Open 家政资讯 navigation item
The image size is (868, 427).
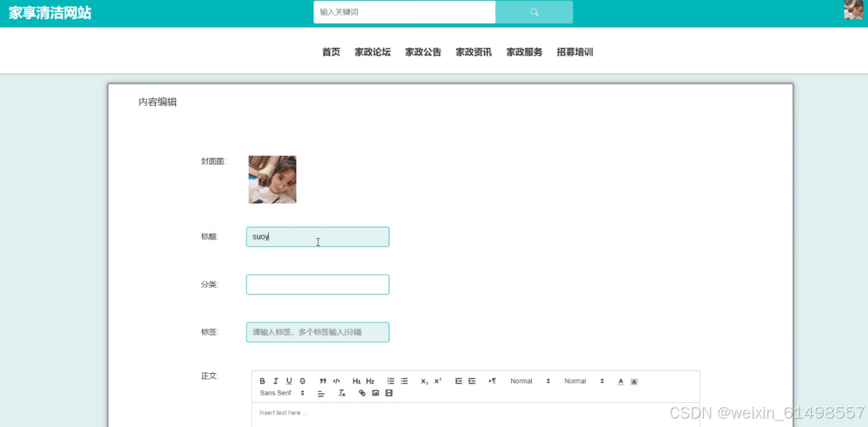473,52
